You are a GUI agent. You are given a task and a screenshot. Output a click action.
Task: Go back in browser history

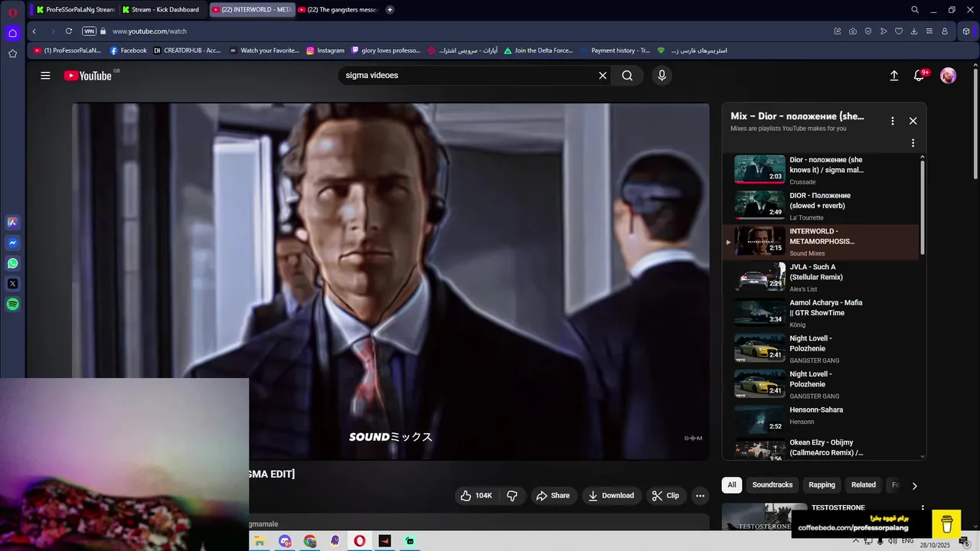coord(34,31)
